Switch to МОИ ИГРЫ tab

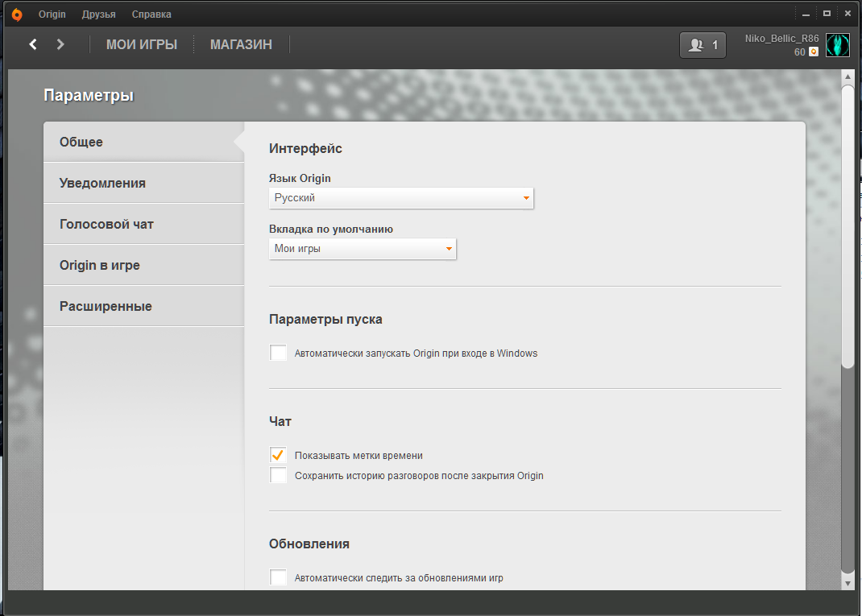tap(141, 44)
